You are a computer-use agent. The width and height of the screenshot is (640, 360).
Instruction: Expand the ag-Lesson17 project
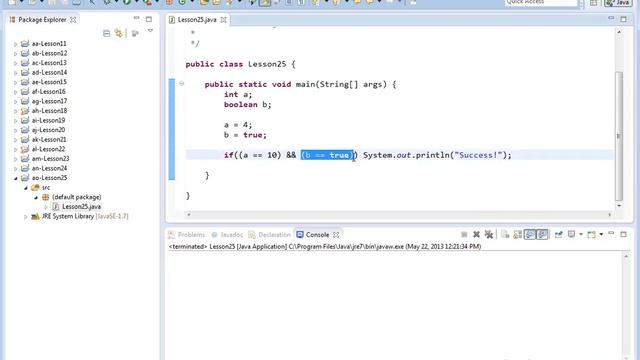(16, 102)
